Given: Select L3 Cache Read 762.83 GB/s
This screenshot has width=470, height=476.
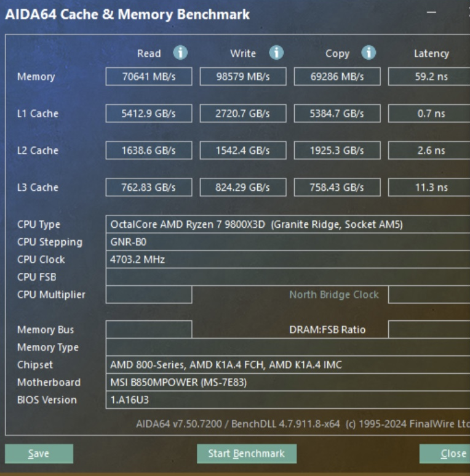Looking at the screenshot, I should pos(149,187).
